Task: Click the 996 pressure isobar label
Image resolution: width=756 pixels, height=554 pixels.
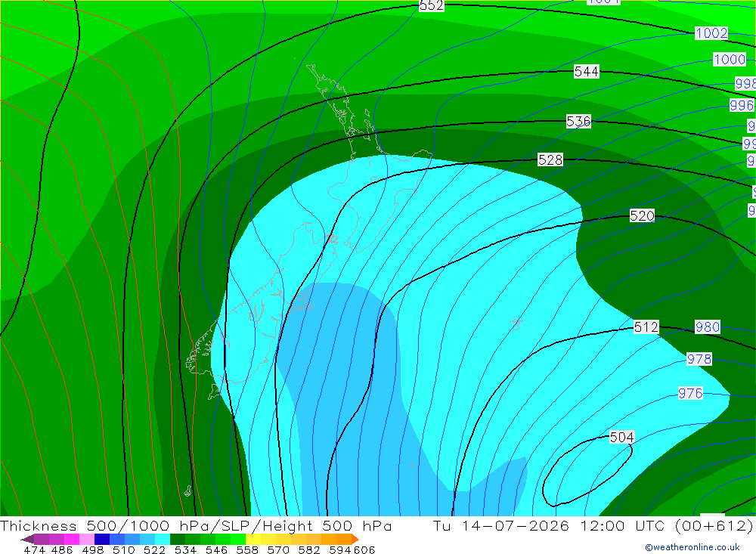Action: coord(742,104)
